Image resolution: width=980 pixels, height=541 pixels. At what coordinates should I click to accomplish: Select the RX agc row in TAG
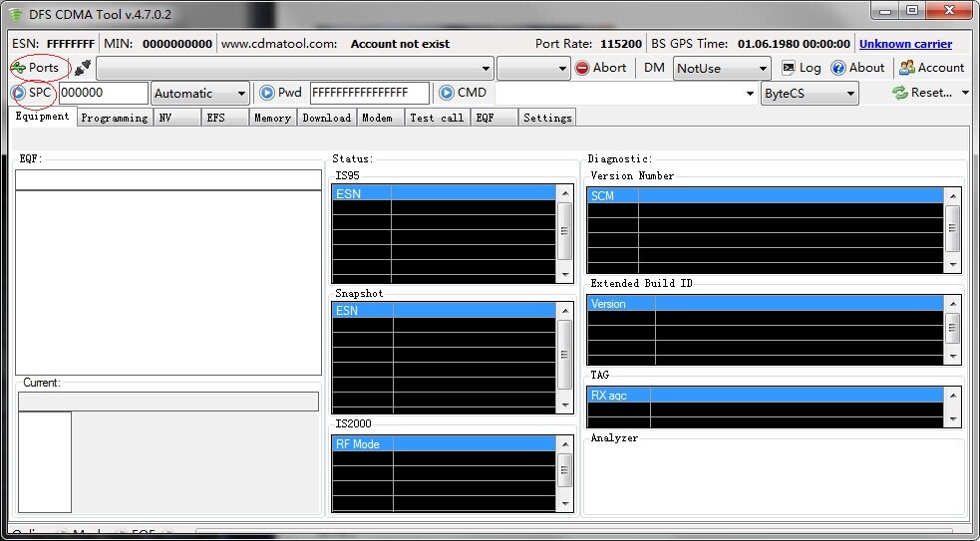[x=766, y=396]
